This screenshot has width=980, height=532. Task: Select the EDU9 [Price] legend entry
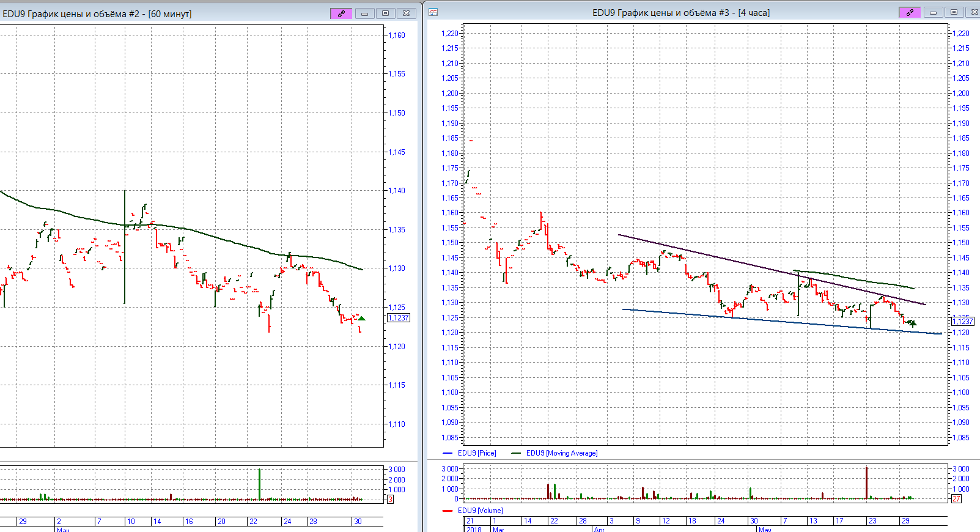[x=477, y=453]
